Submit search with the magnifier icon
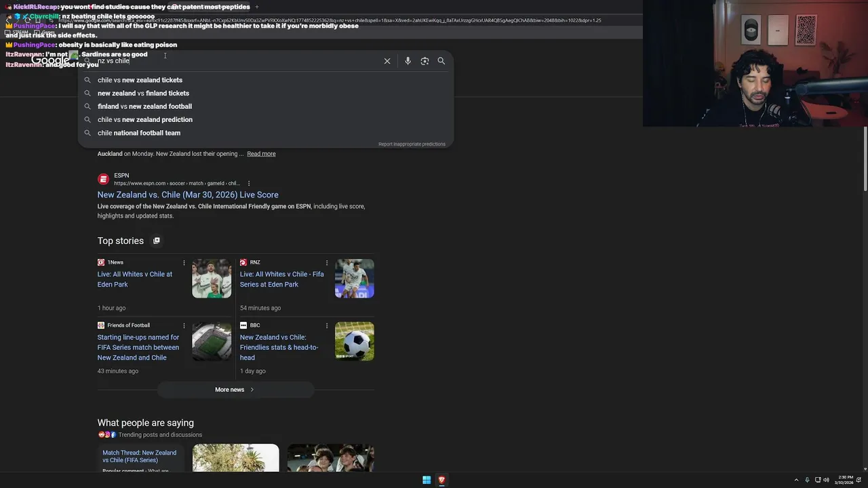868x488 pixels. coord(441,61)
